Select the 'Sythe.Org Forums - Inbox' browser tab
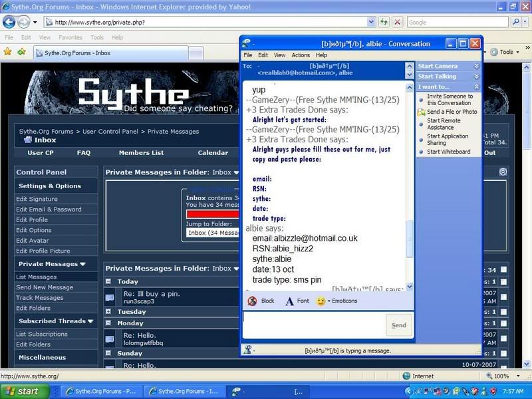The height and width of the screenshot is (399, 532). (x=111, y=53)
